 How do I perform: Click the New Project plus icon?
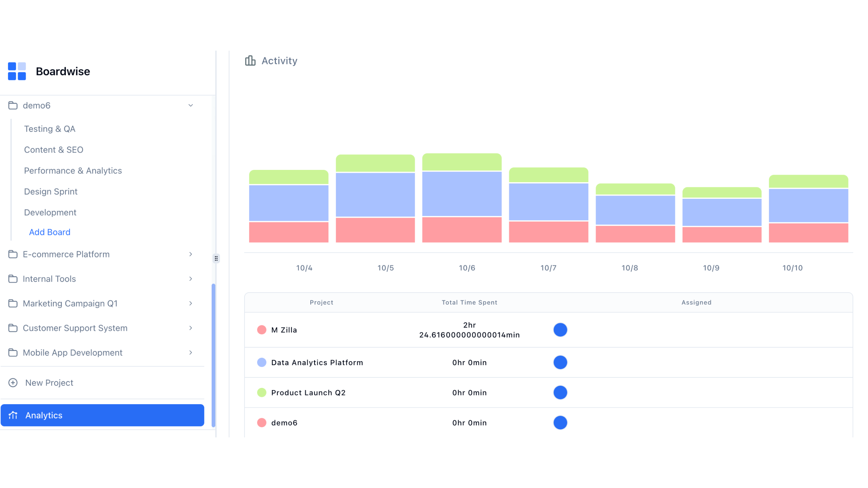click(x=13, y=382)
